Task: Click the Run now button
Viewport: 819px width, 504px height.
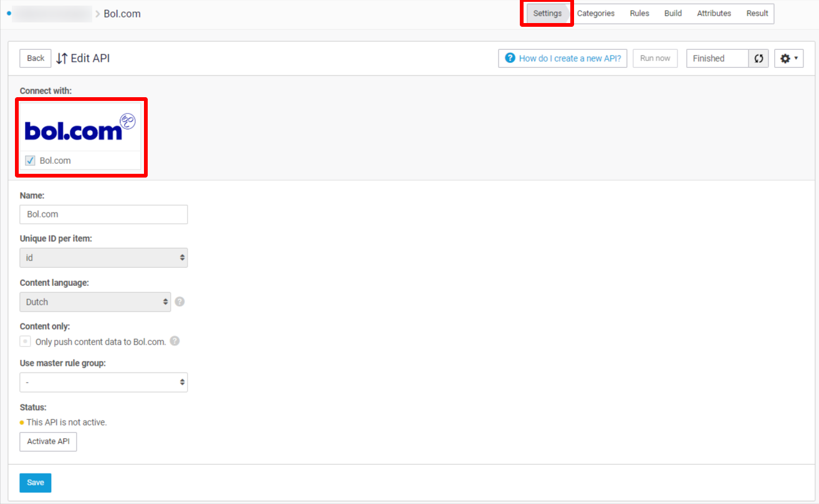Action: pos(655,59)
